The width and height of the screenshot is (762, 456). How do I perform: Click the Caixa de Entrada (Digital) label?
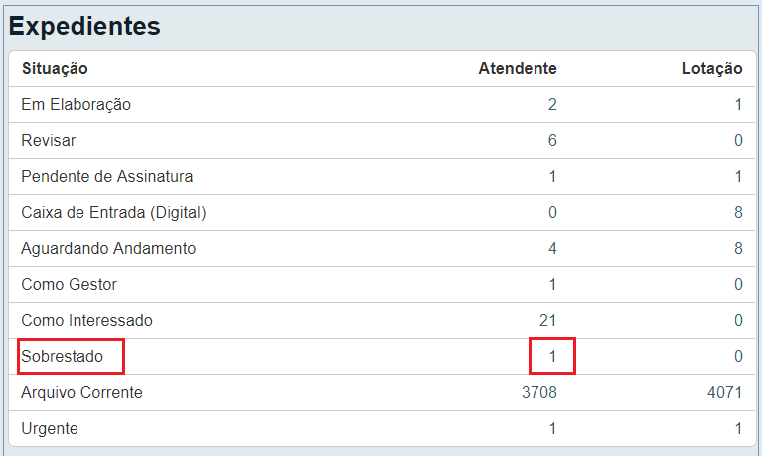coord(114,212)
